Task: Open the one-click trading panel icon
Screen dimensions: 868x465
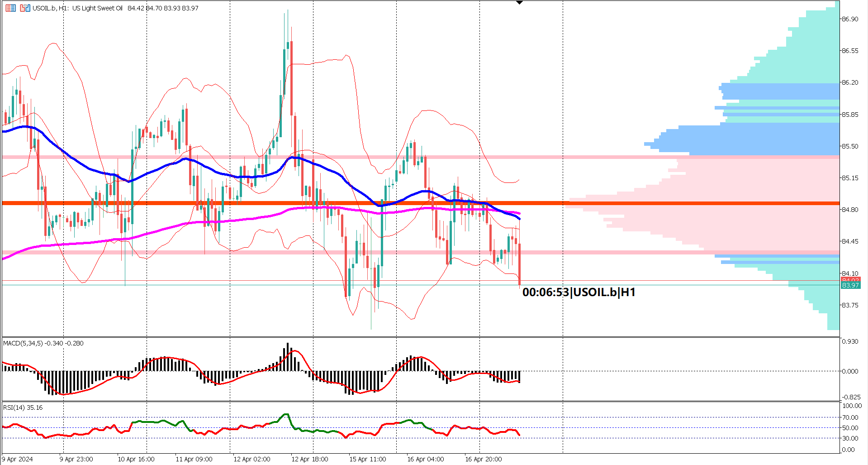Action: (x=10, y=8)
